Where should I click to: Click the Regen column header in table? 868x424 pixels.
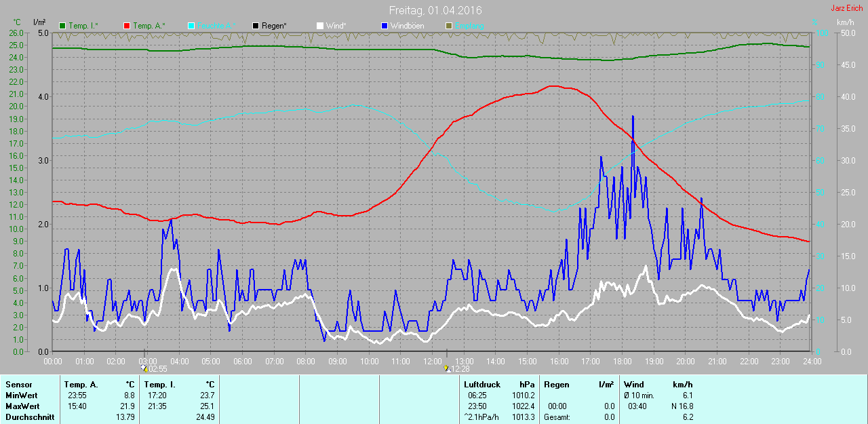coord(556,385)
